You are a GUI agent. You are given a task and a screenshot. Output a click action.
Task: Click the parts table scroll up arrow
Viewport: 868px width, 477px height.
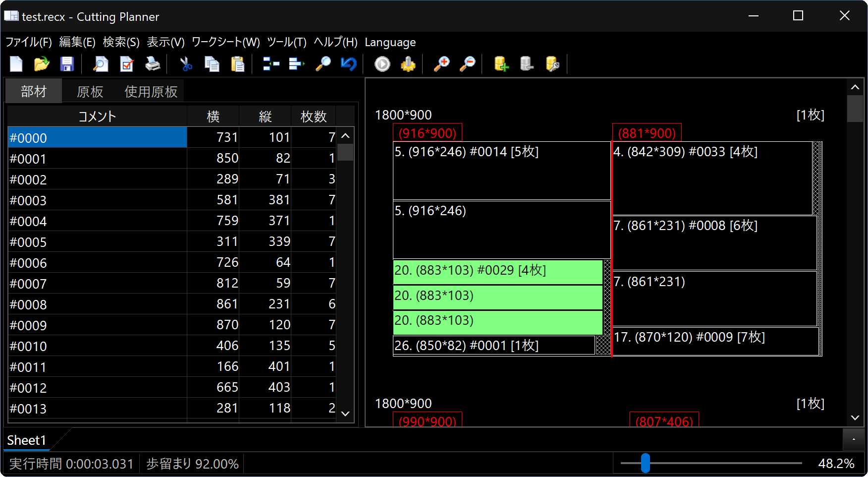click(346, 135)
